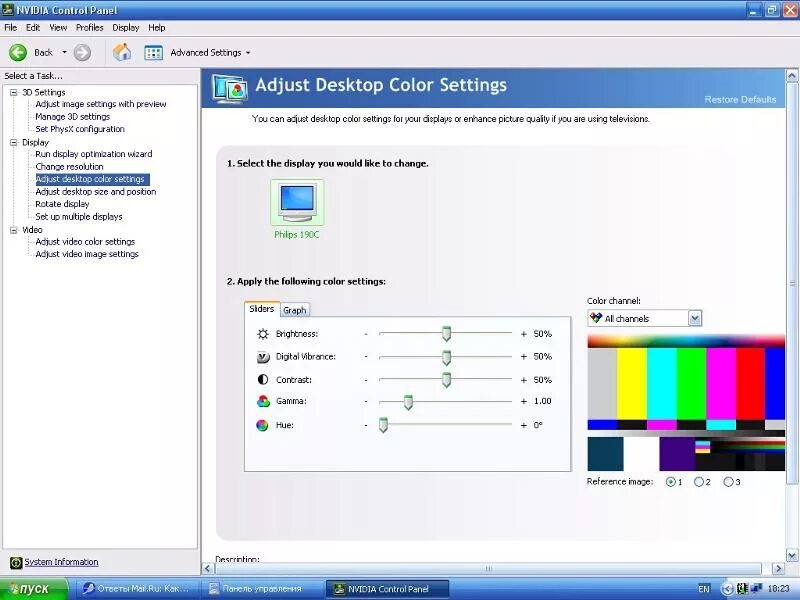The height and width of the screenshot is (600, 800).
Task: Select the Sliders tab
Action: pos(262,309)
